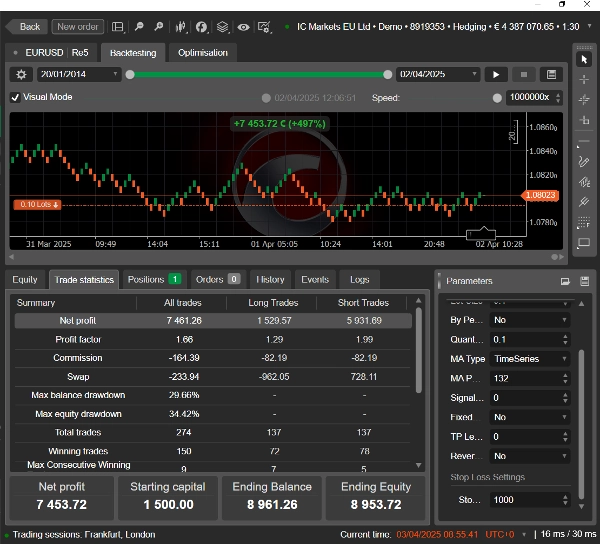Select the market snapshot crosshair tool
The height and width of the screenshot is (544, 600).
[584, 100]
